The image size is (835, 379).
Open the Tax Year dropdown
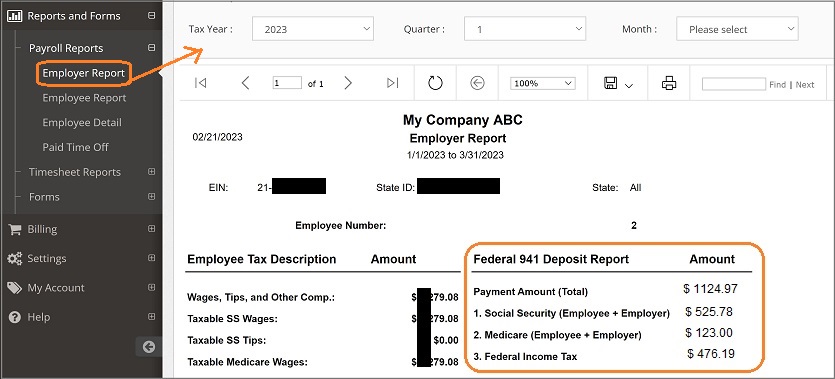click(x=313, y=29)
